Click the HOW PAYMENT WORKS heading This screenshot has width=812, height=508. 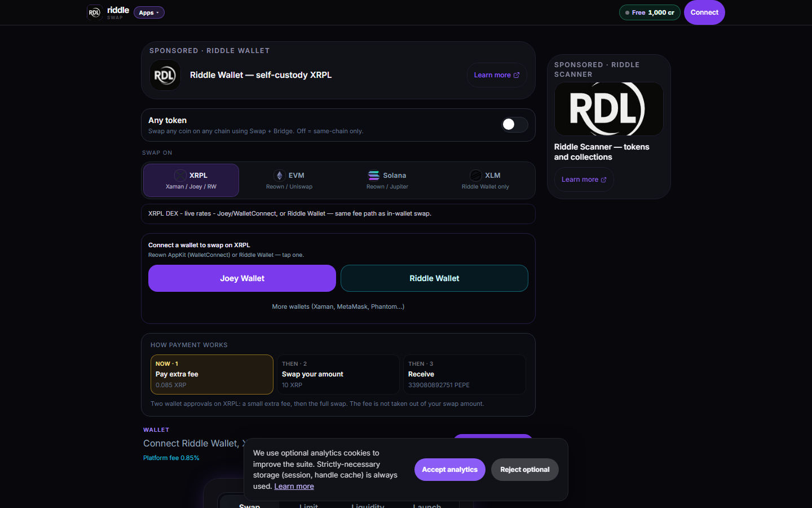pyautogui.click(x=189, y=345)
